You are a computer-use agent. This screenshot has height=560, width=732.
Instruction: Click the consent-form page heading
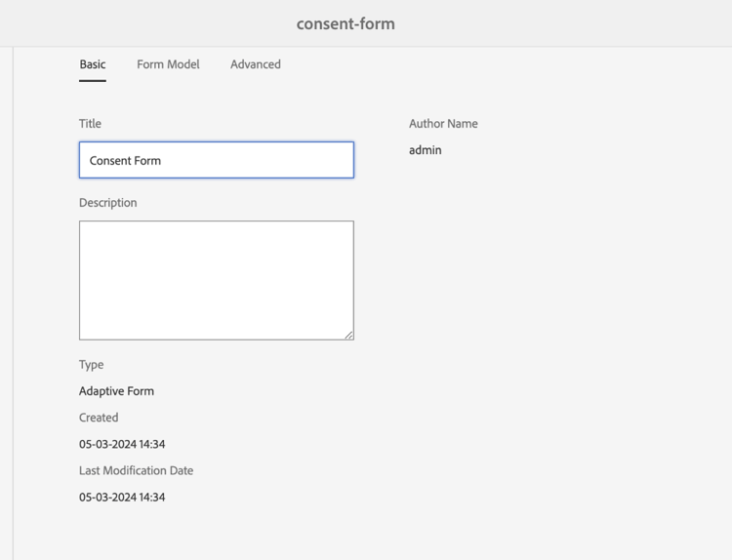(x=346, y=23)
